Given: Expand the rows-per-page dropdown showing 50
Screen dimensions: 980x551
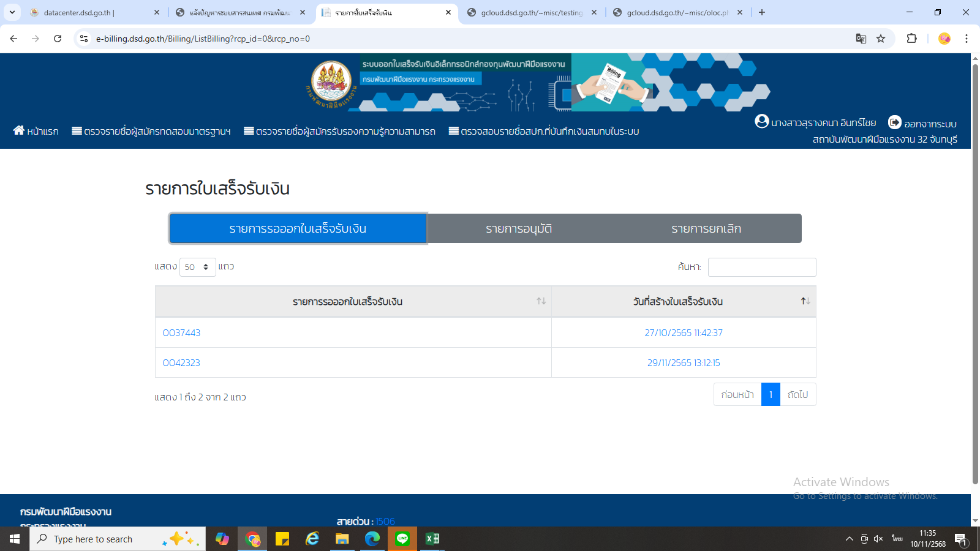Looking at the screenshot, I should (x=197, y=267).
